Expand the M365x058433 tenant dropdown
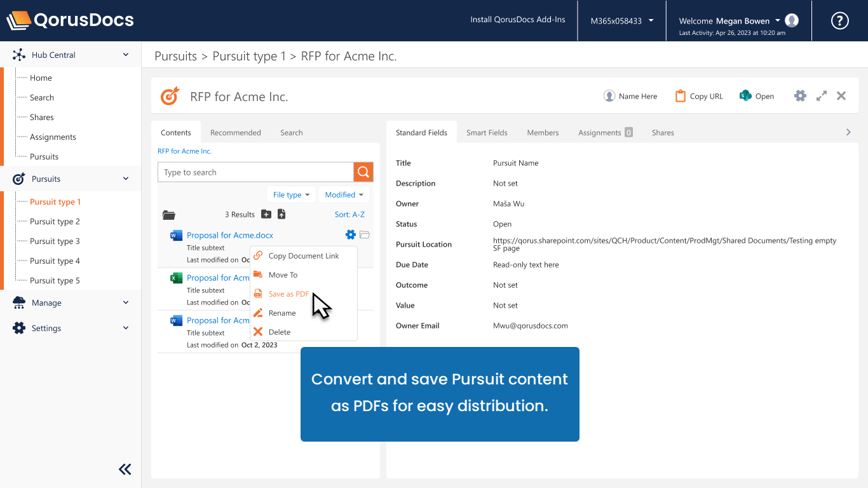This screenshot has width=868, height=488. (622, 21)
